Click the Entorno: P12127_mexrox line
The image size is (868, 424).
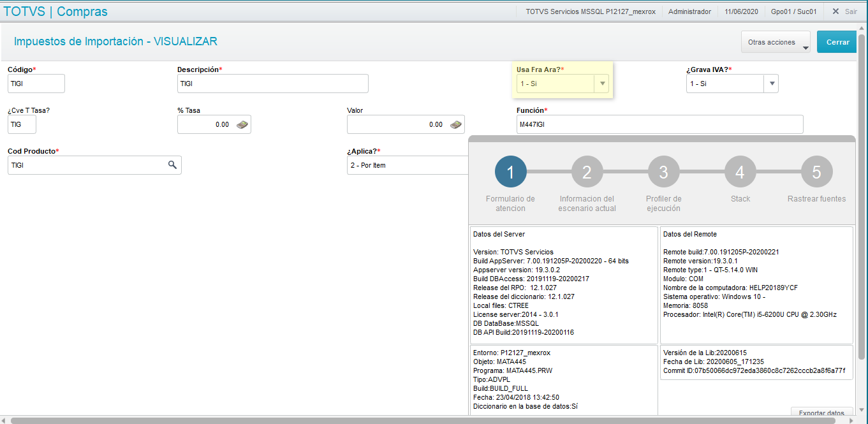coord(511,353)
